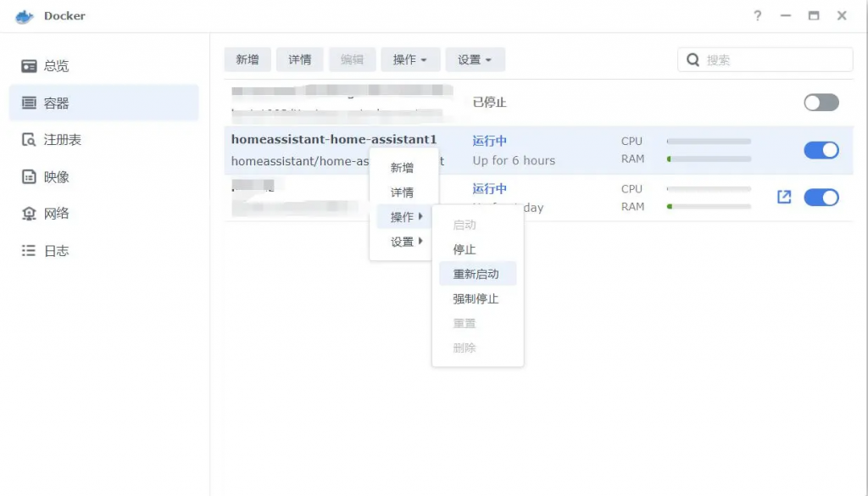Open the 操作 dropdown in toolbar

point(410,59)
